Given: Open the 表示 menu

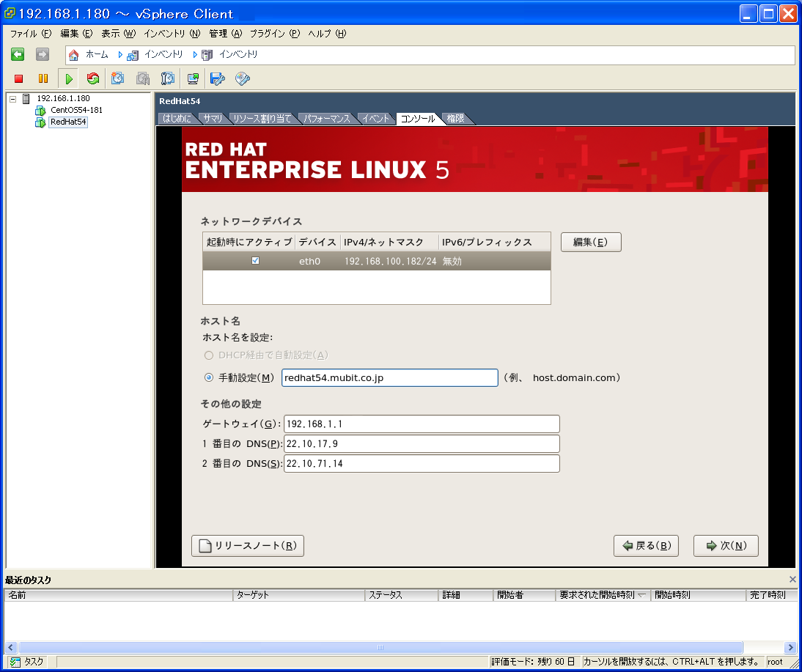Looking at the screenshot, I should (118, 34).
